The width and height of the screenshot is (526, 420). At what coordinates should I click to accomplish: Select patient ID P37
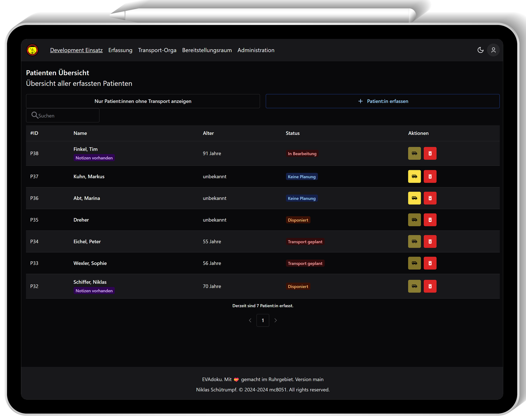click(34, 176)
